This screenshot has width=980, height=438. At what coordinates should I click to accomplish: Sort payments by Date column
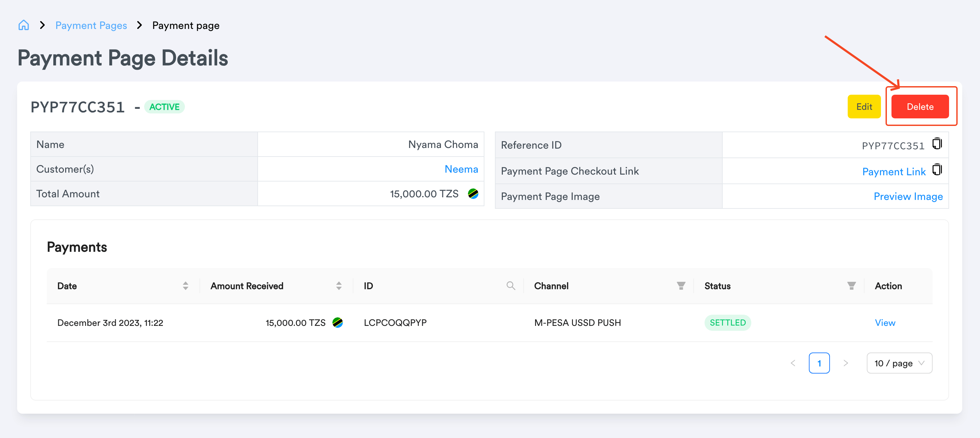point(185,285)
